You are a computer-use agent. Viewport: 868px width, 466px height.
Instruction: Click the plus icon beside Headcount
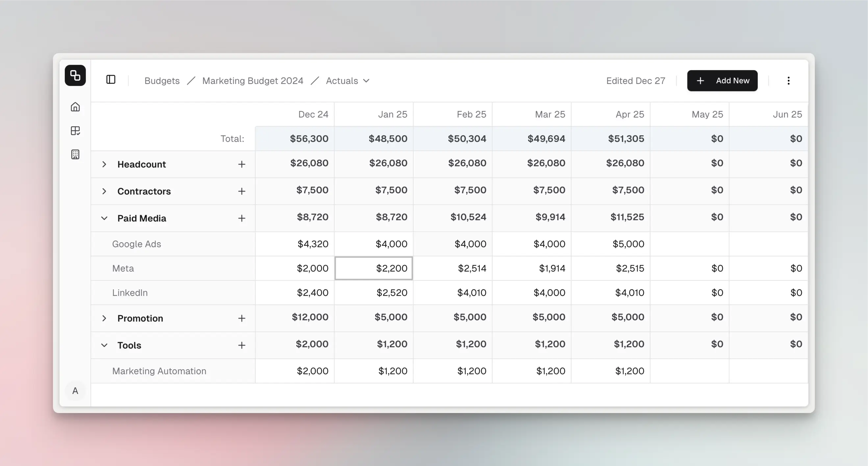[x=242, y=164]
